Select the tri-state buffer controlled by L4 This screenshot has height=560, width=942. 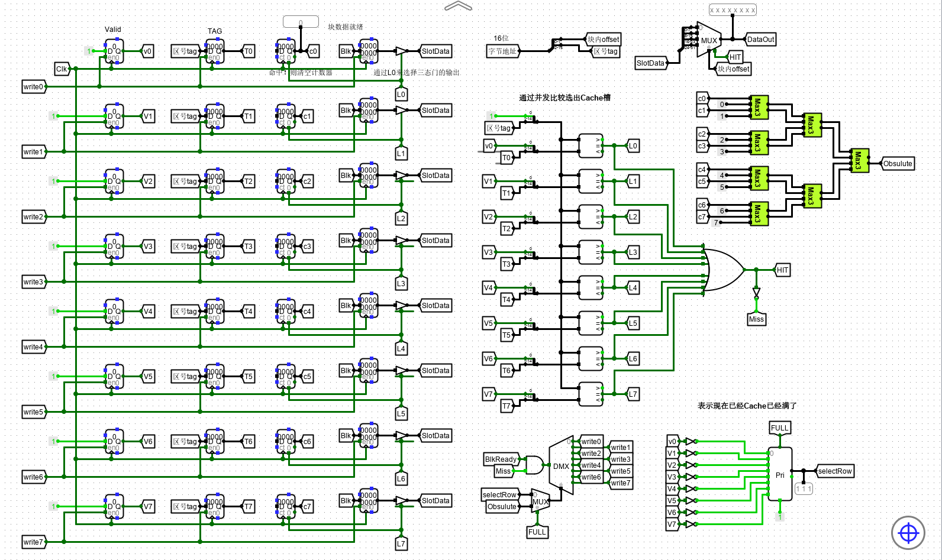[x=401, y=306]
